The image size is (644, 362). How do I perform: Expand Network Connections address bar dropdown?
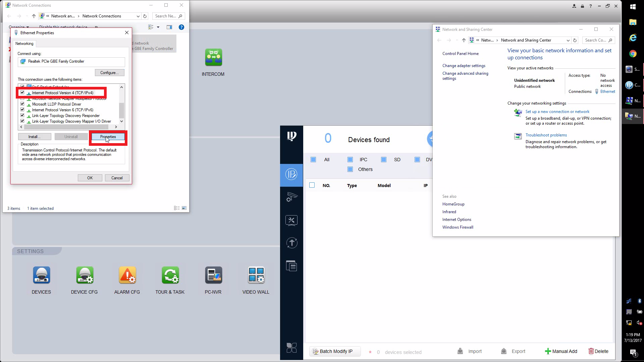138,16
